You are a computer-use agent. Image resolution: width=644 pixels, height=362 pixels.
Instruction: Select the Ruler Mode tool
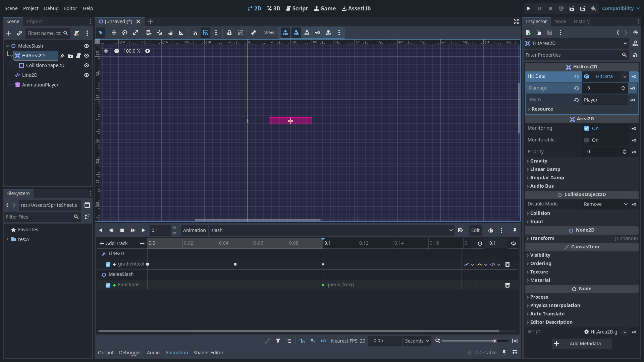point(181,33)
